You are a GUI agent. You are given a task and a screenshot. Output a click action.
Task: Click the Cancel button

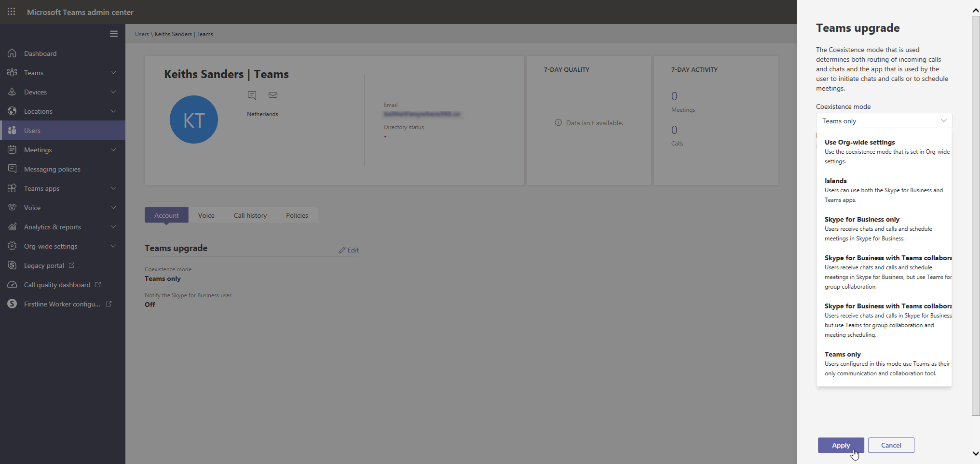891,445
